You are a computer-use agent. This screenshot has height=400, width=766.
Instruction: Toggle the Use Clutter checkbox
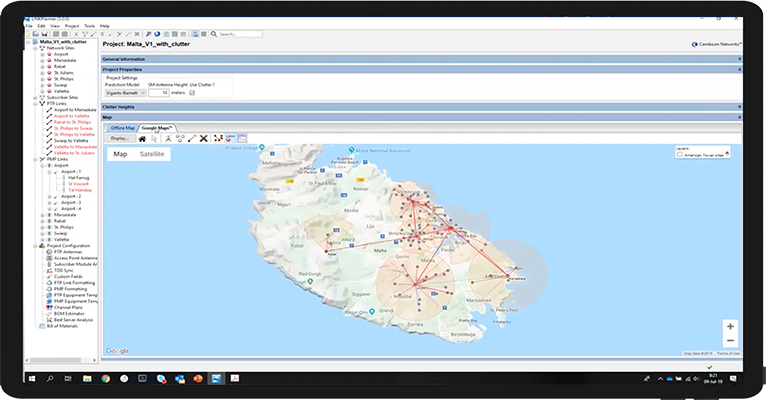[x=192, y=93]
